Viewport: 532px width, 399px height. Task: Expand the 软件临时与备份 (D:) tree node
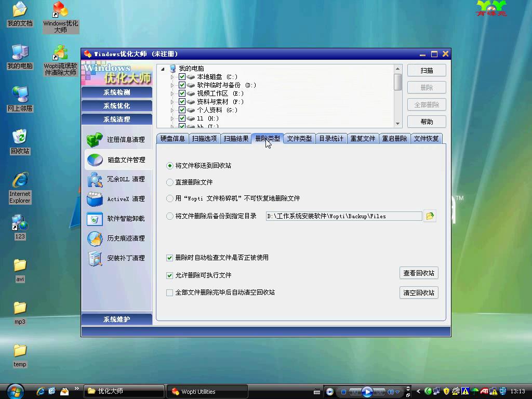[172, 85]
